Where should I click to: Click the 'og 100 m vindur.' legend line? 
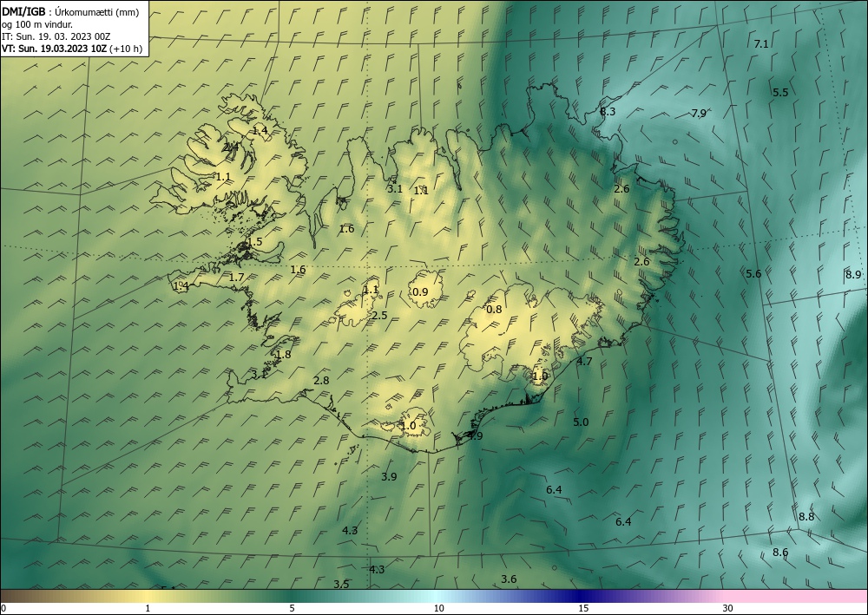37,24
